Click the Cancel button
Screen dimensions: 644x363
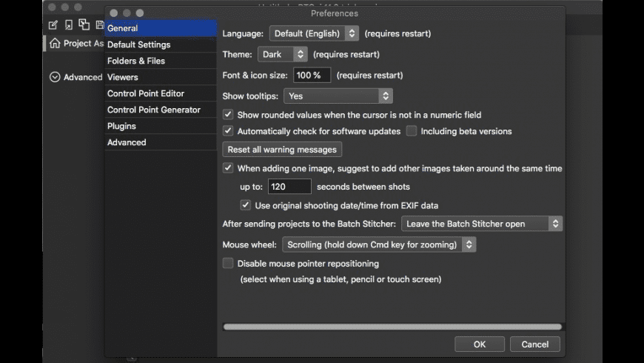click(x=534, y=344)
